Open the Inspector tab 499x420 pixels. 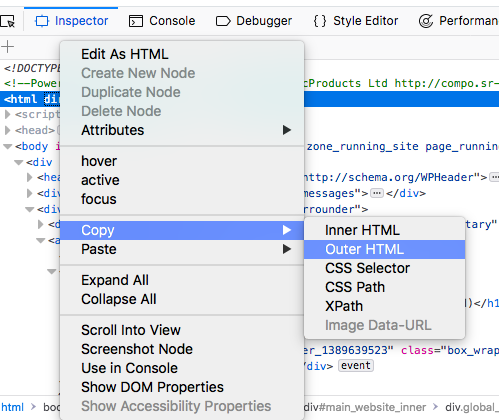point(71,21)
